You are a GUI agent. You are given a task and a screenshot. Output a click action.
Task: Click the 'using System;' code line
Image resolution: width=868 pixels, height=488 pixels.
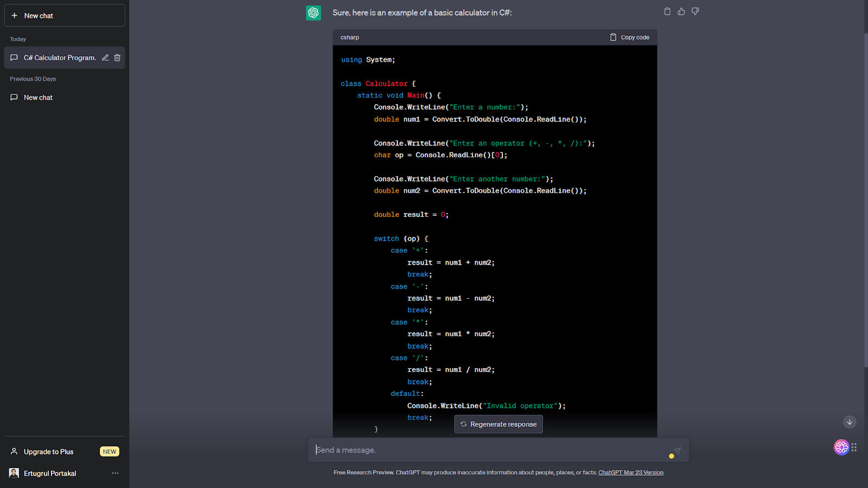368,60
